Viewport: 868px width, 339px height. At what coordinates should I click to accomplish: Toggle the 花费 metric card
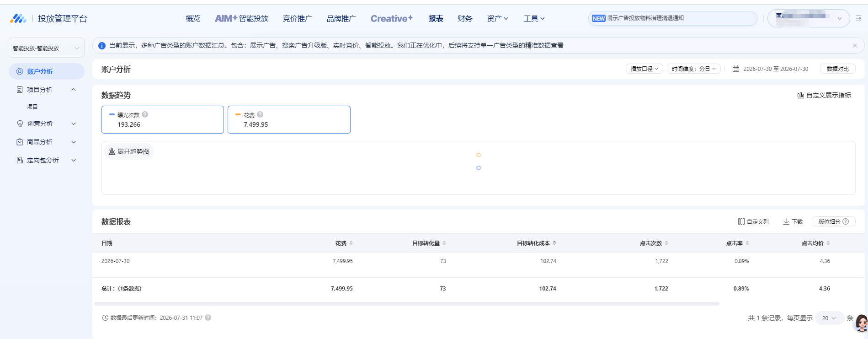tap(289, 119)
